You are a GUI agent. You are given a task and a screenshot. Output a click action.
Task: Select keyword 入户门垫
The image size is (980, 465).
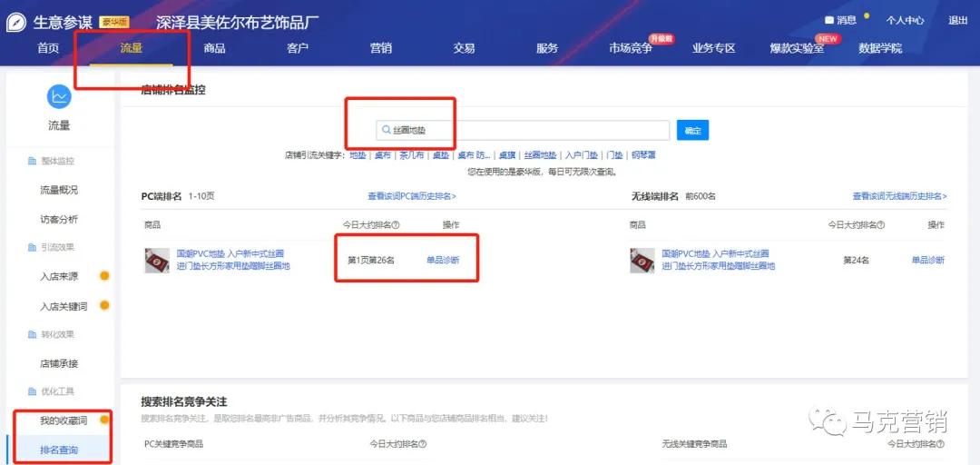coord(582,154)
